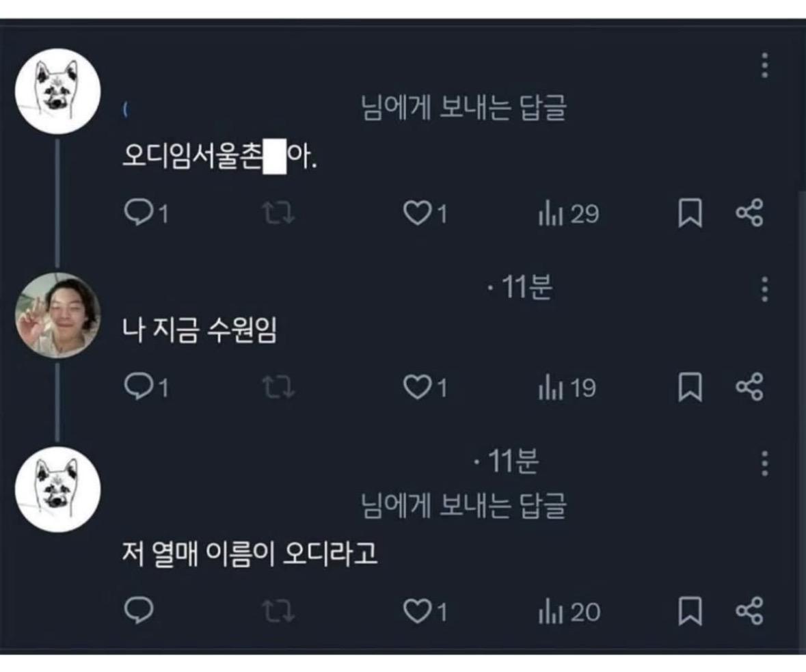Open more options on '나 지금 수원임' post

point(764,289)
